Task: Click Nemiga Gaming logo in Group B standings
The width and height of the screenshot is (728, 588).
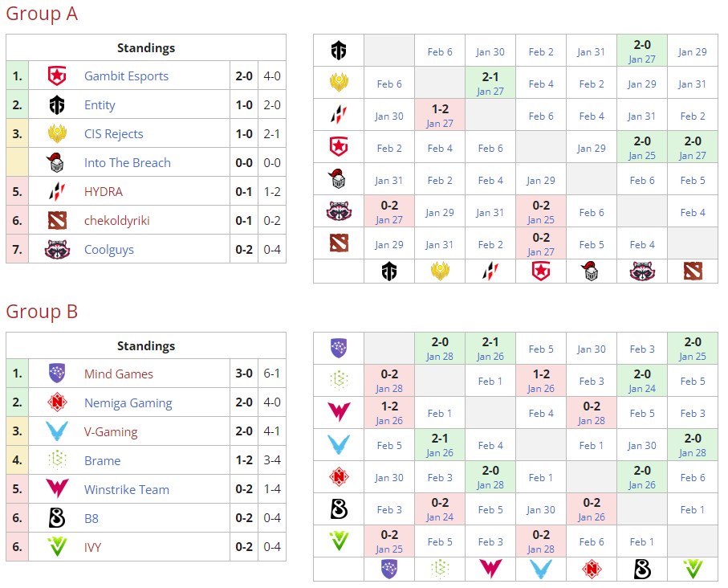Action: coord(57,402)
